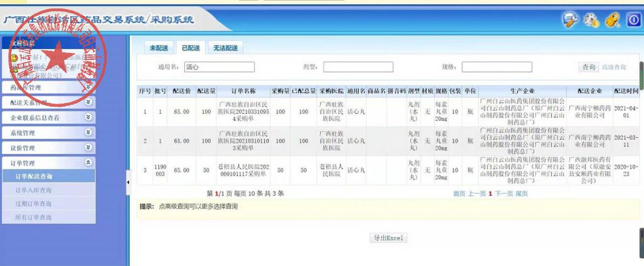Click batch number 1190003 cell
This screenshot has height=266, width=644.
pyautogui.click(x=160, y=170)
